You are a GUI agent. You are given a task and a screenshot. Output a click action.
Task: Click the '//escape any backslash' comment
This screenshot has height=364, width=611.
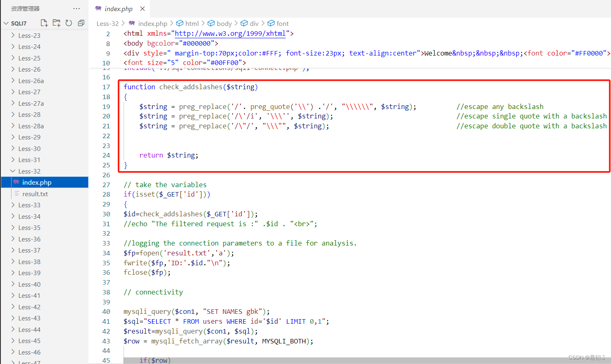tap(500, 107)
